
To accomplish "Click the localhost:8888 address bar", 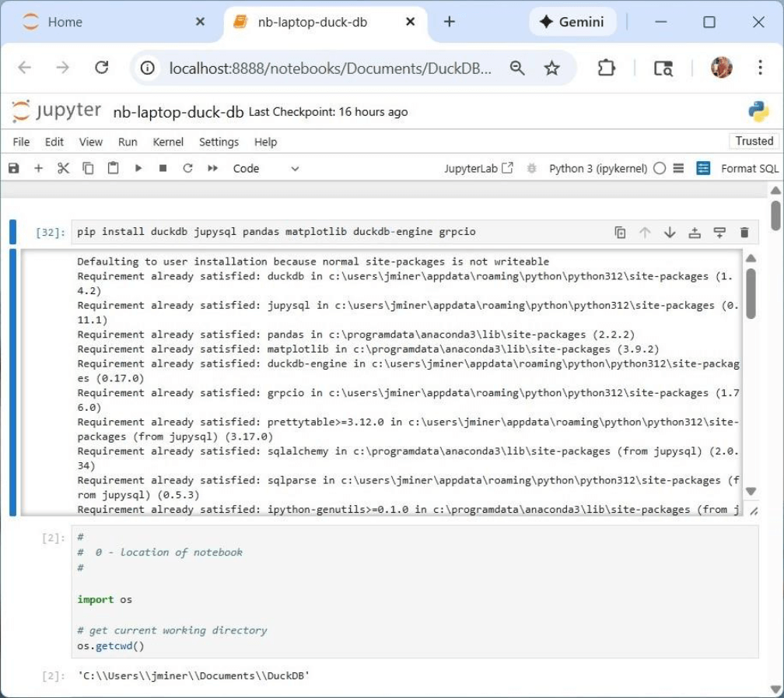I will 330,68.
